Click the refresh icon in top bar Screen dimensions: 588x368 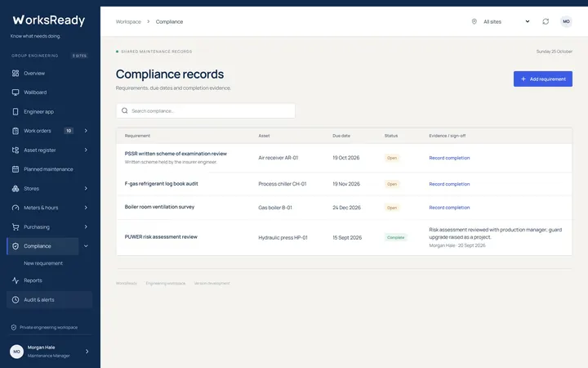(x=546, y=21)
